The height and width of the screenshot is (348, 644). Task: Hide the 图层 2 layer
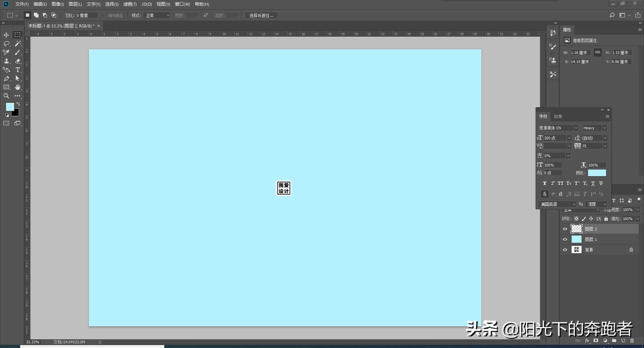[x=565, y=229]
